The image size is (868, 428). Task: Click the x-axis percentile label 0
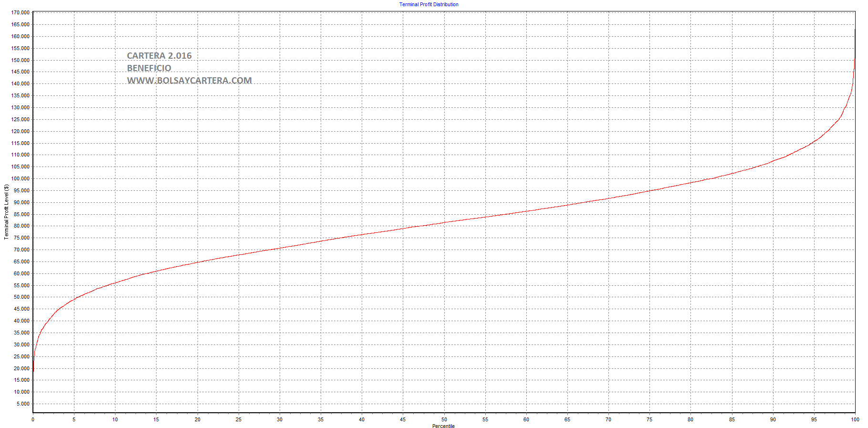pos(33,419)
